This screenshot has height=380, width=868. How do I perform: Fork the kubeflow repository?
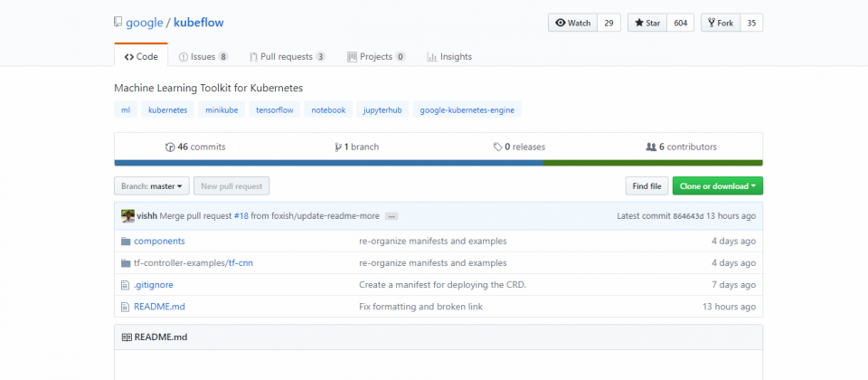pos(721,24)
